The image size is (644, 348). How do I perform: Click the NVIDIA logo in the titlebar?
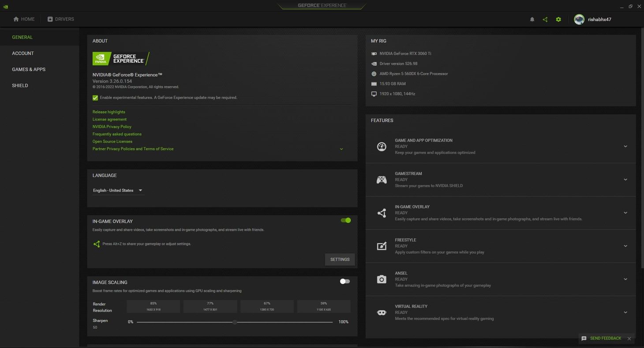(5, 6)
